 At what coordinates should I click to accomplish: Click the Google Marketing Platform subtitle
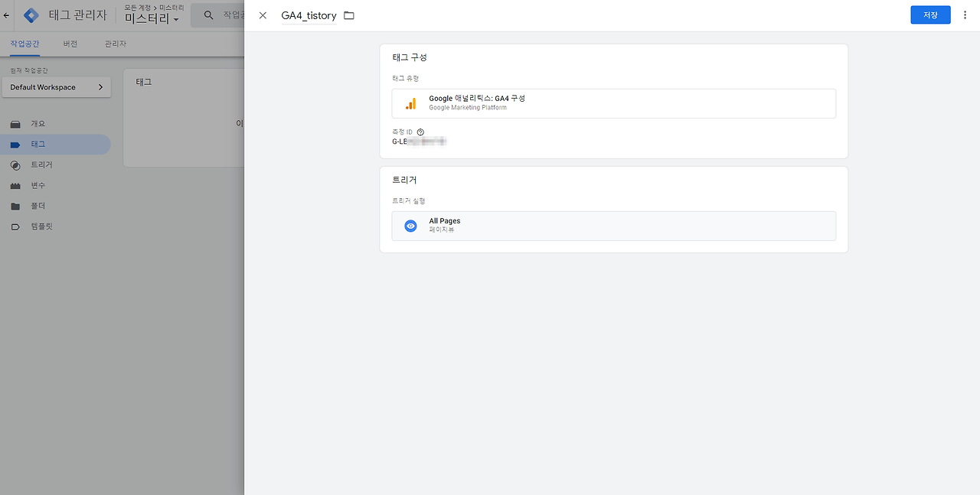point(468,108)
